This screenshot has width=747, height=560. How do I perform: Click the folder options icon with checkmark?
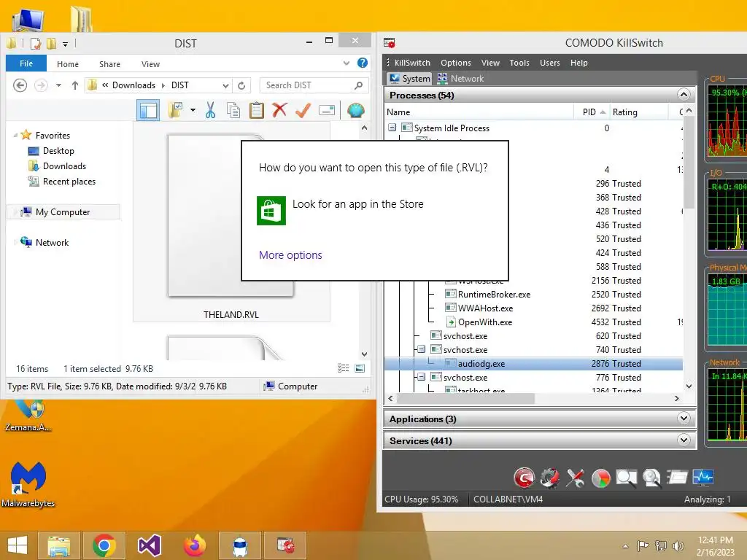tap(176, 111)
